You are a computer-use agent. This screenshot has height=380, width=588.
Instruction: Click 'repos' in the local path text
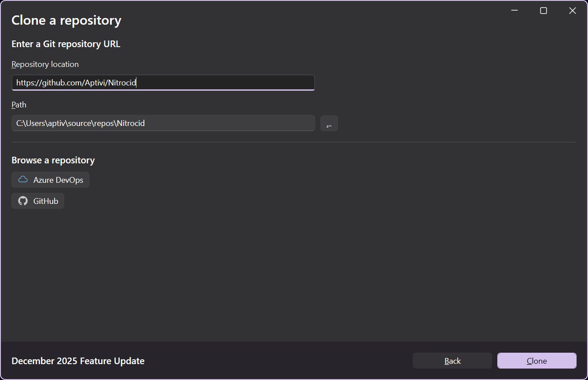[105, 123]
